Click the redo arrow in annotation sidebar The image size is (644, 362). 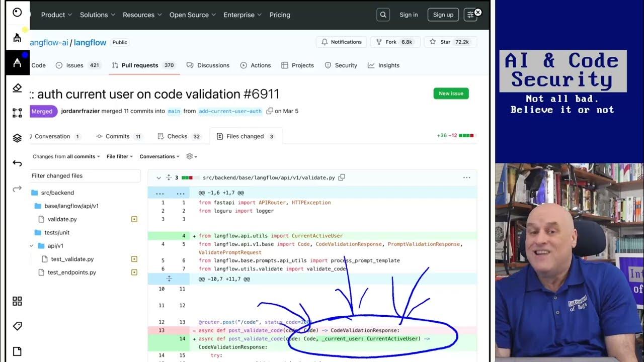click(17, 189)
